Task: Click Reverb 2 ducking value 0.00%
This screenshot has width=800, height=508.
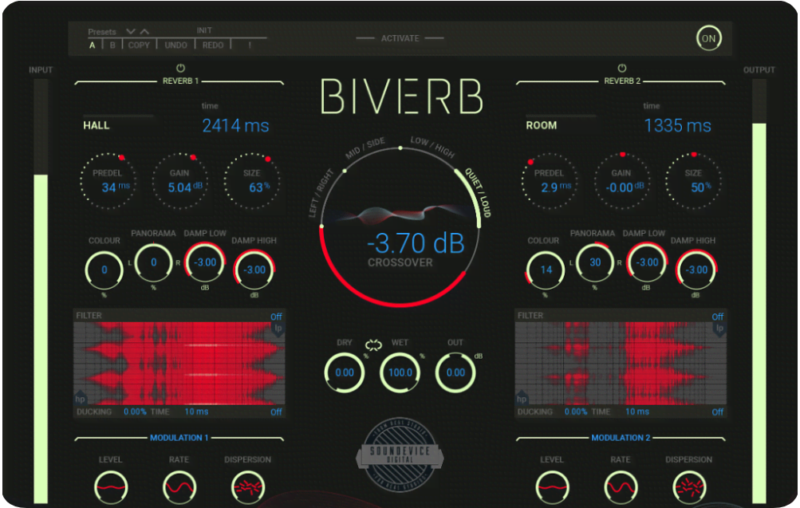Action: pyautogui.click(x=576, y=412)
